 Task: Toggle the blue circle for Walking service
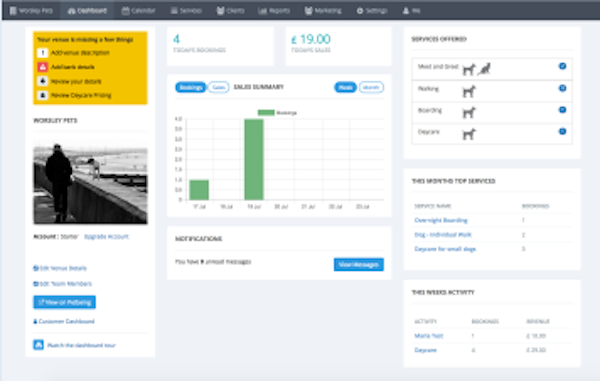coord(562,88)
